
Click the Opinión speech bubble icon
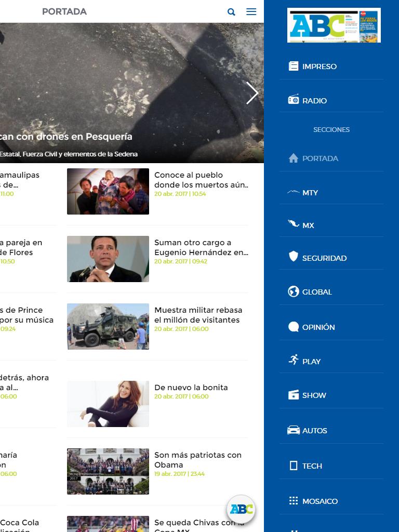294,327
